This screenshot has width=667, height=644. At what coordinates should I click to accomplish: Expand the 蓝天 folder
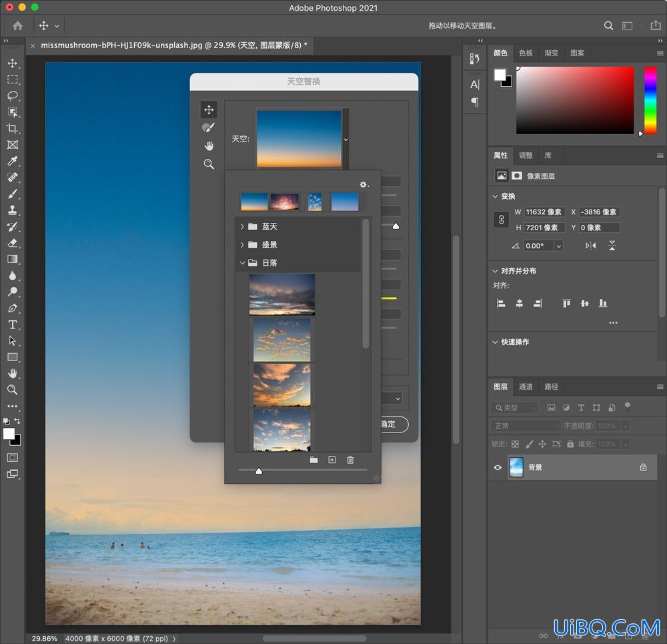242,226
